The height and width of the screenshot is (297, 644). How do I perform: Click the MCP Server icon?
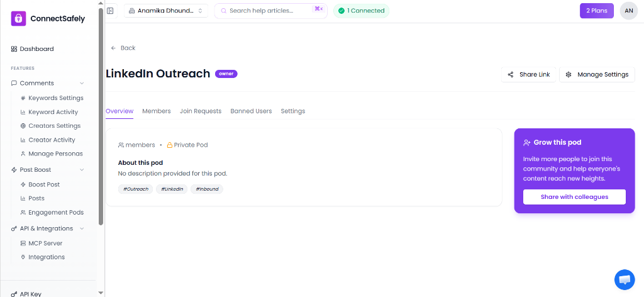[x=23, y=243]
